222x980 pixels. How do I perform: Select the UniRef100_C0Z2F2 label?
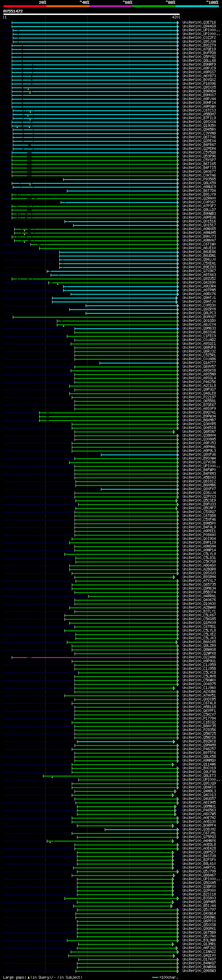(x=199, y=38)
